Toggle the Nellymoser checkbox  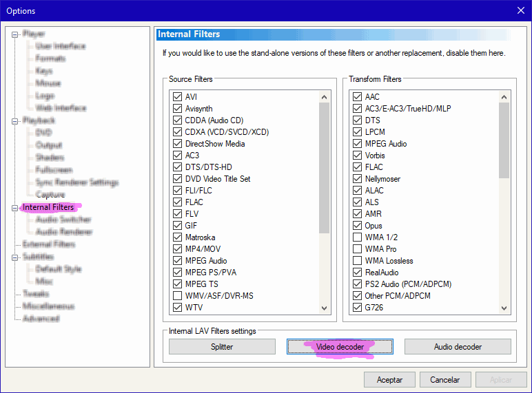point(357,179)
